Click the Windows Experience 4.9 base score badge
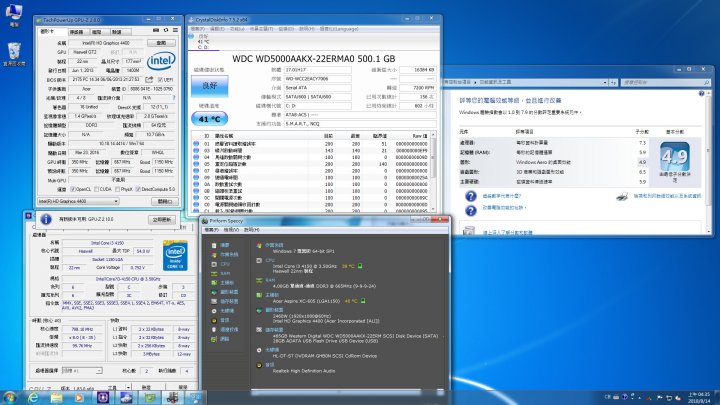Image resolution: width=720 pixels, height=405 pixels. point(675,157)
